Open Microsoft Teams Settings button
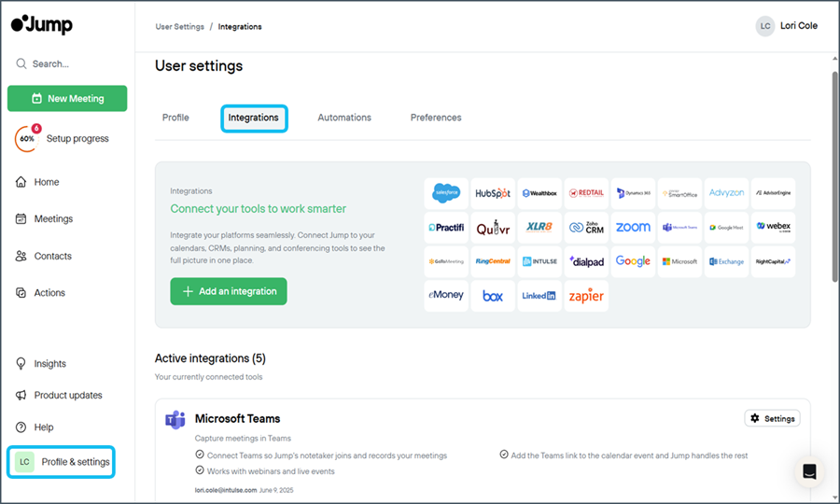Viewport: 840px width, 504px height. tap(773, 419)
